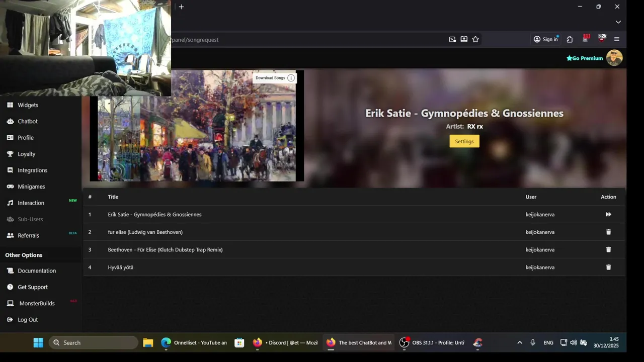Click the taskbar Search box

point(94,342)
